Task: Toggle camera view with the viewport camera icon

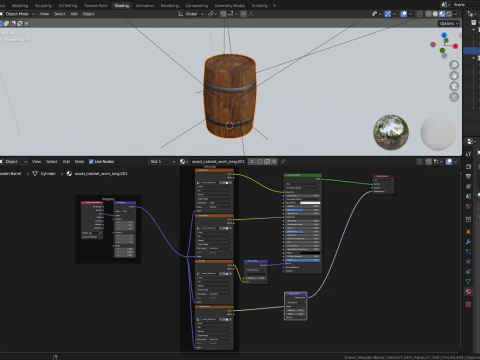Action: point(454,86)
